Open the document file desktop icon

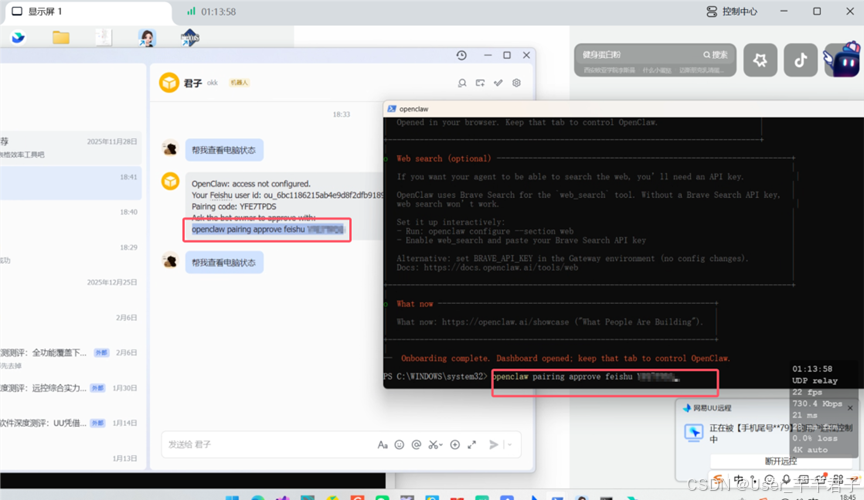click(x=103, y=37)
